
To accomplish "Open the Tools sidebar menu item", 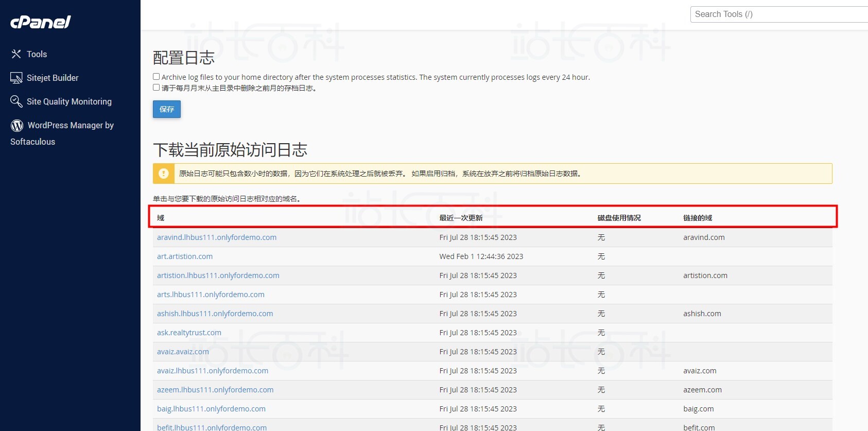I will [x=37, y=54].
